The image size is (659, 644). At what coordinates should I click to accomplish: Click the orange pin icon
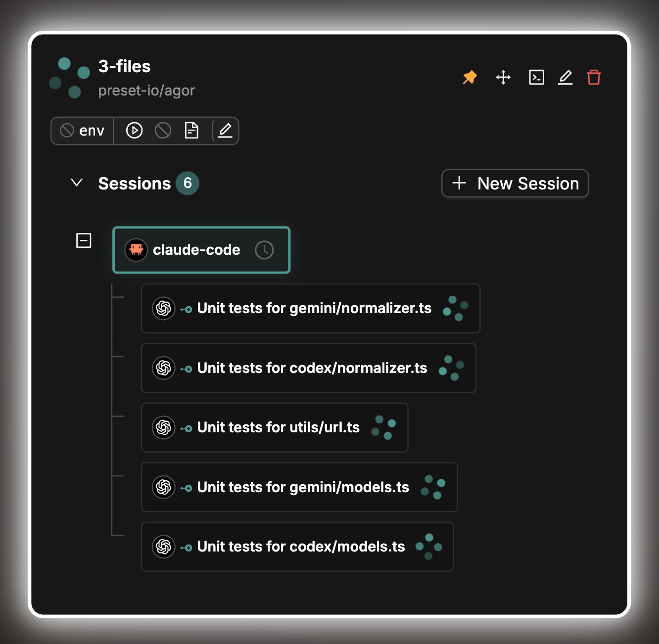coord(470,77)
